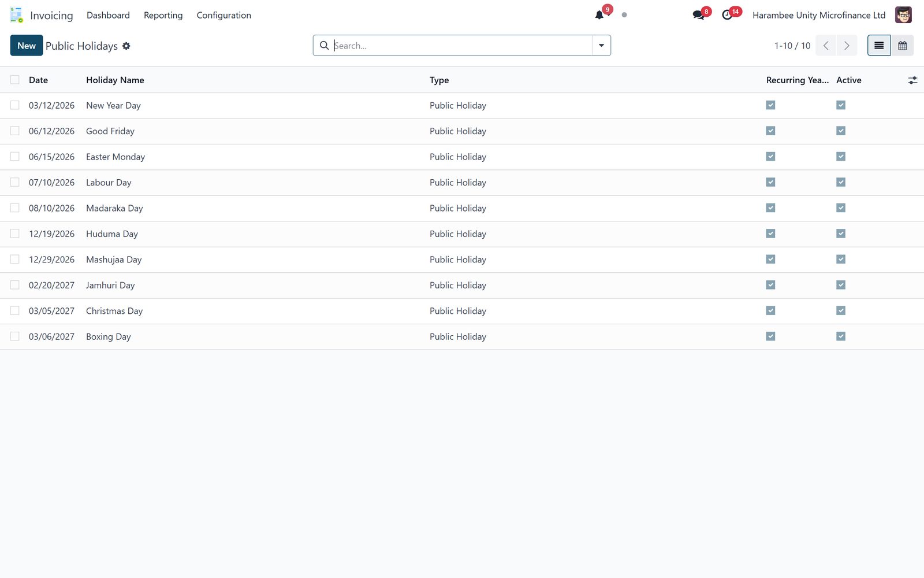The image size is (924, 578).
Task: Open the user avatar menu
Action: 903,15
